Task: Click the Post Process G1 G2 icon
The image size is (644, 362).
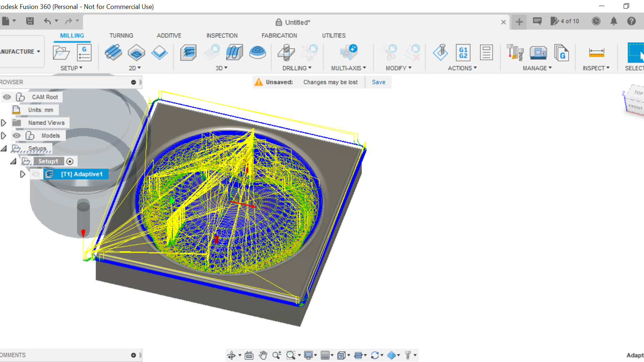Action: point(463,53)
